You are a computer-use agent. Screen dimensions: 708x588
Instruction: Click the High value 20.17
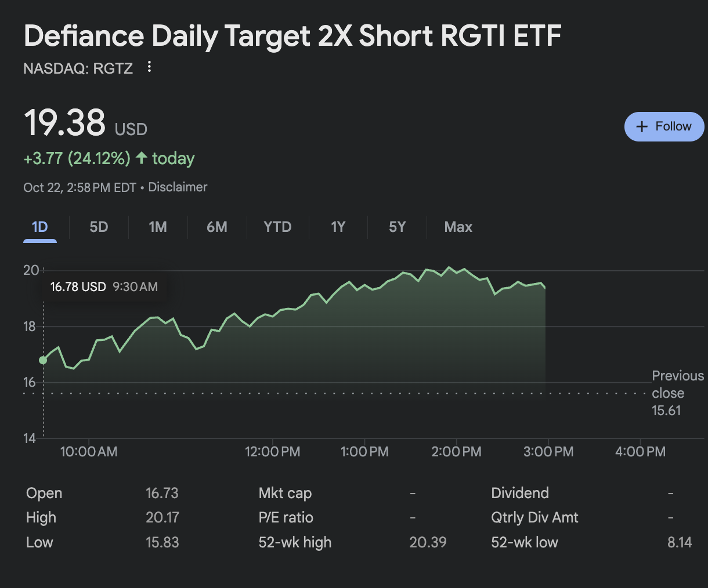162,517
